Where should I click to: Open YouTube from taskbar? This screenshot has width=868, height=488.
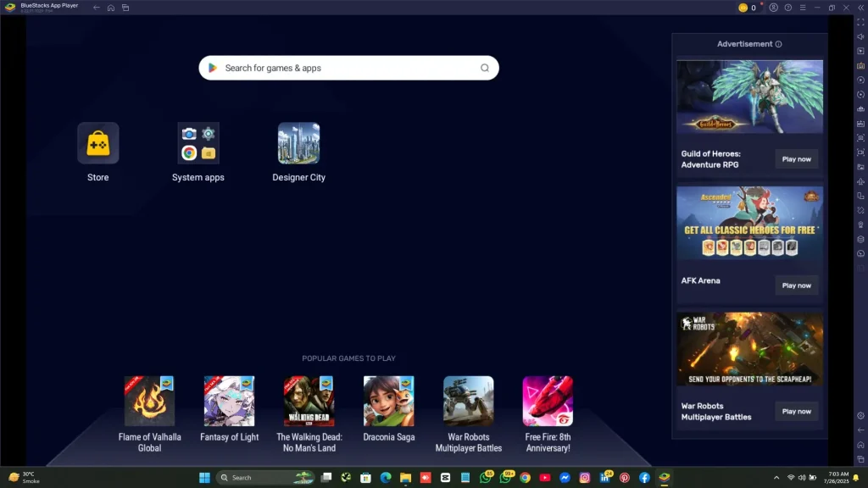[x=545, y=478]
